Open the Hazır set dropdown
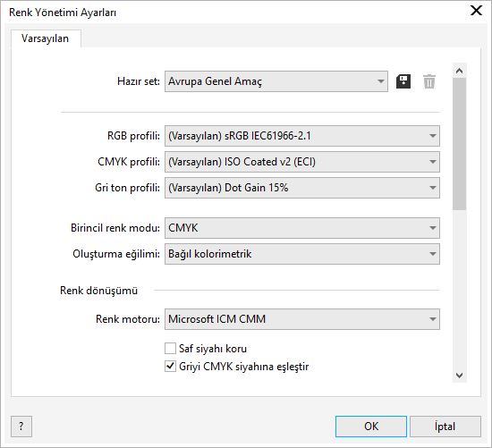The width and height of the screenshot is (492, 448). click(276, 81)
